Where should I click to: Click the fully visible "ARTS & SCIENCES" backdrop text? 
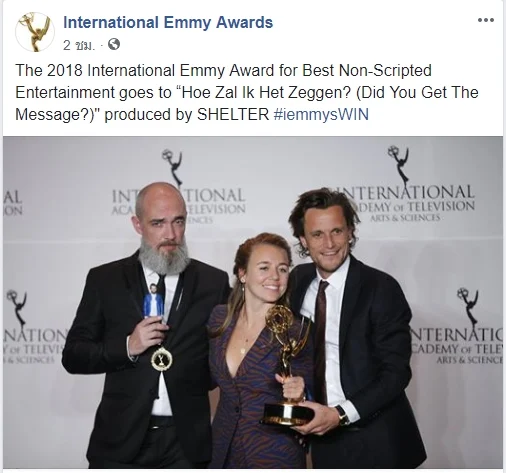[x=405, y=218]
